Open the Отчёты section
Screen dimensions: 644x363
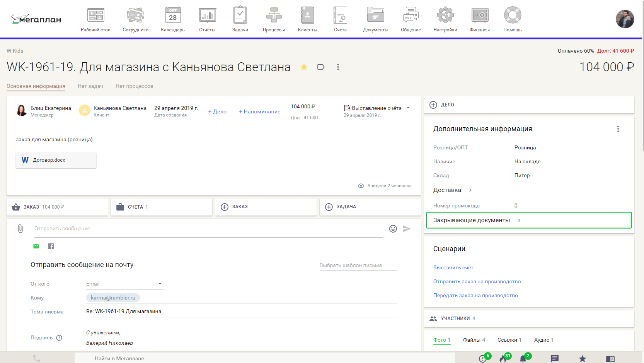click(x=207, y=19)
